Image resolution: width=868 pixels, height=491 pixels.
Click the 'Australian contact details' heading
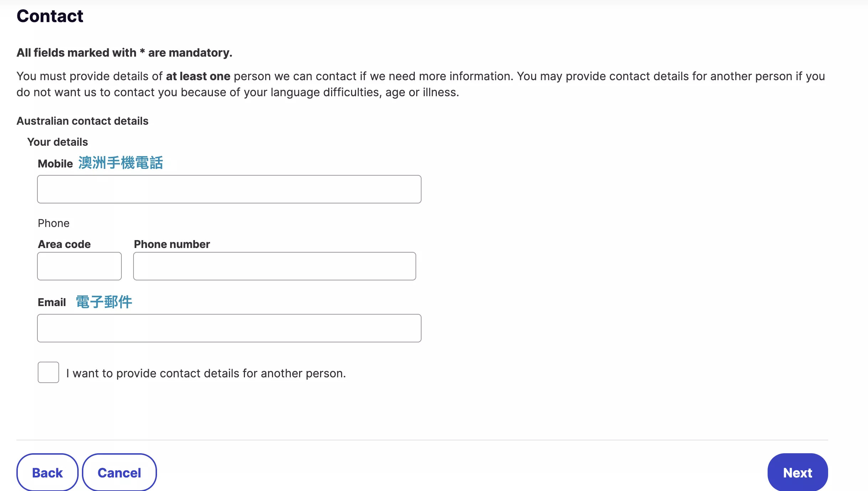click(83, 121)
